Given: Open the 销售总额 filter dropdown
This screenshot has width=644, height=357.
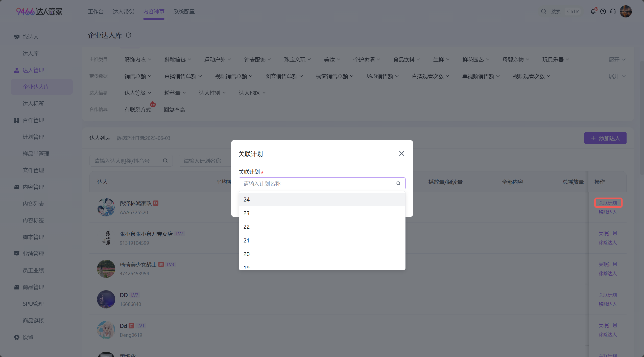Looking at the screenshot, I should coord(138,76).
